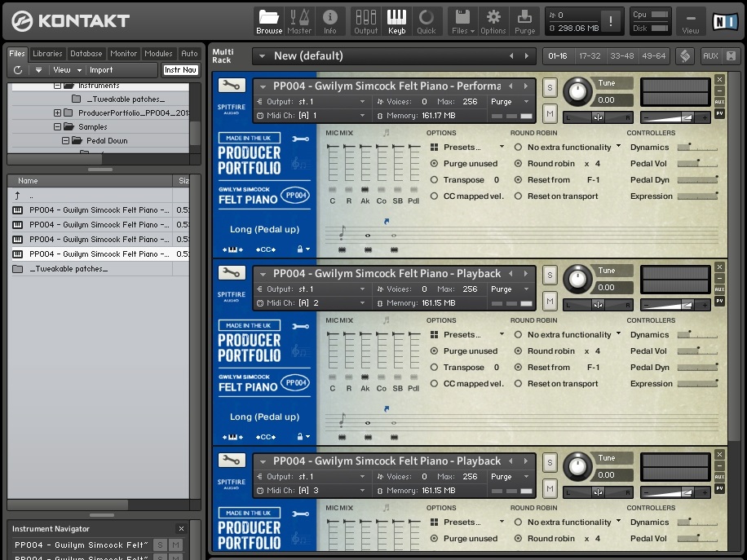This screenshot has width=747, height=560.
Task: Collapse the Samples folder in tree
Action: pos(57,126)
